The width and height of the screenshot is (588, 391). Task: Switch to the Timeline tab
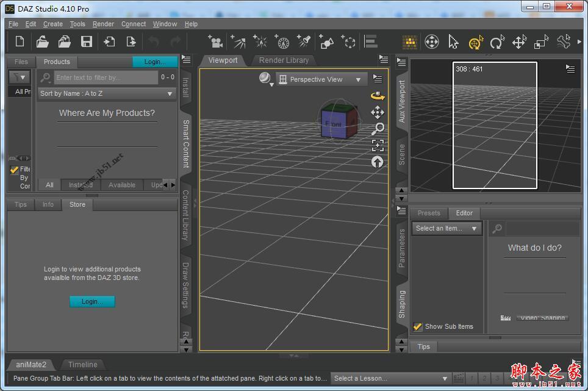coord(82,364)
